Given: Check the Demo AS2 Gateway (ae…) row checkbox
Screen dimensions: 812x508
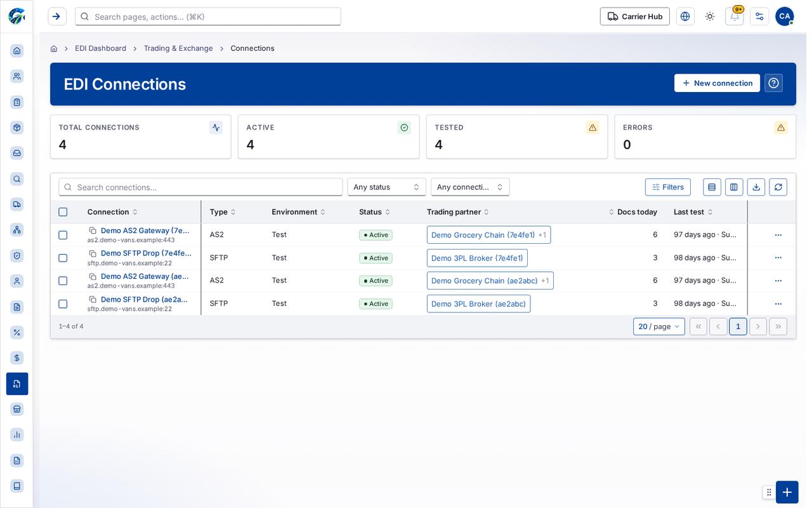Looking at the screenshot, I should tap(63, 281).
